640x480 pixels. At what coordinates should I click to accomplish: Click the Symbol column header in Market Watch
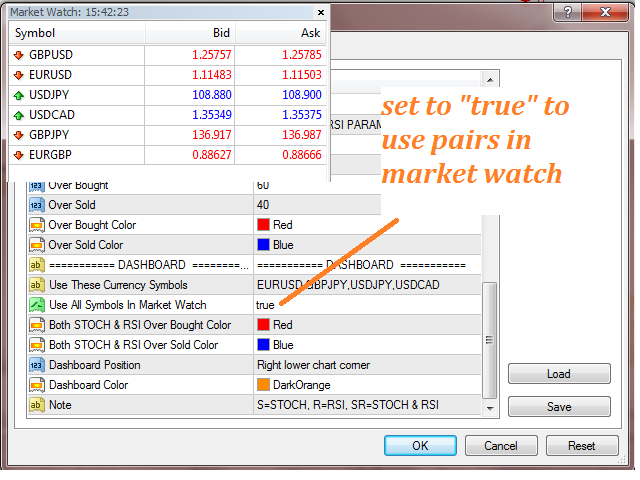click(x=77, y=33)
